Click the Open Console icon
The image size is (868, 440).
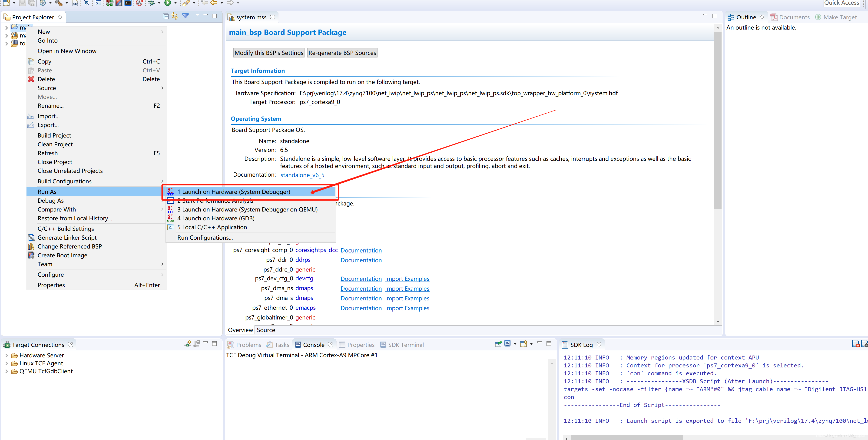click(x=524, y=344)
